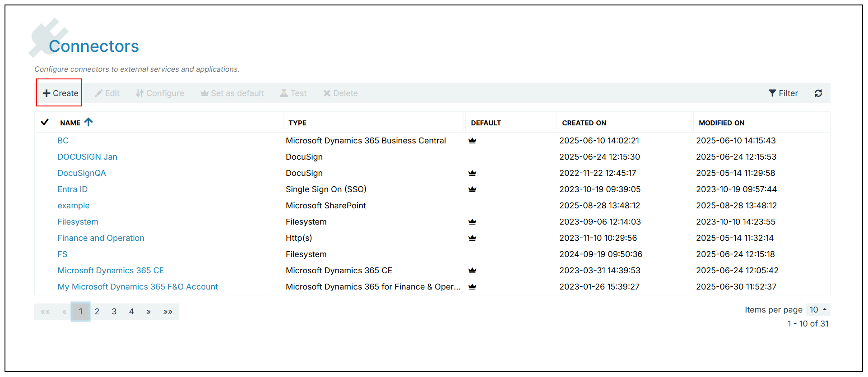Open My Microsoft Dynamics 365 F&O Account
868x377 pixels.
138,287
